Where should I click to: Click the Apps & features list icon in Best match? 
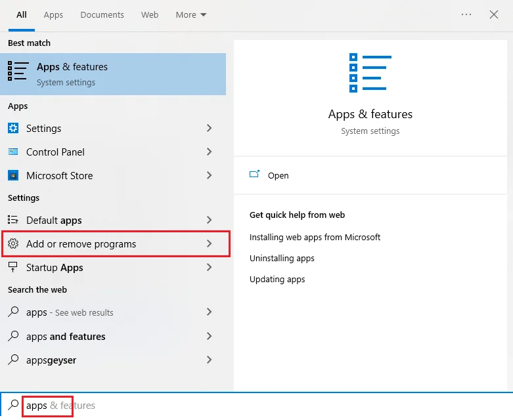coord(18,71)
